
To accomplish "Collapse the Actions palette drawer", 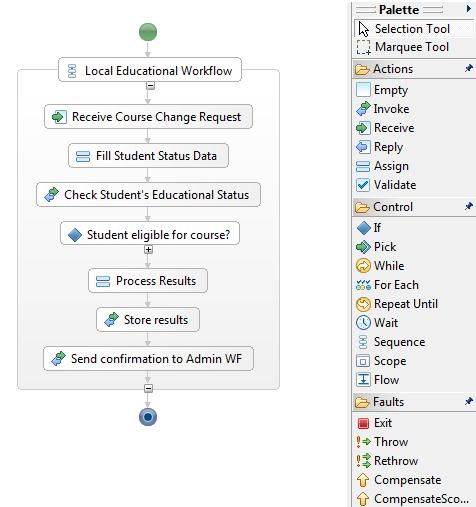I will (x=414, y=69).
